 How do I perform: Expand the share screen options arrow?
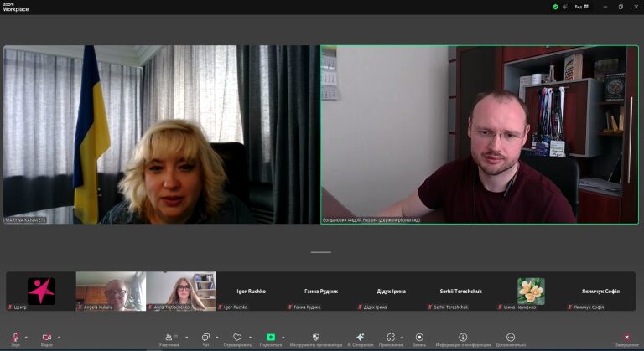click(283, 337)
